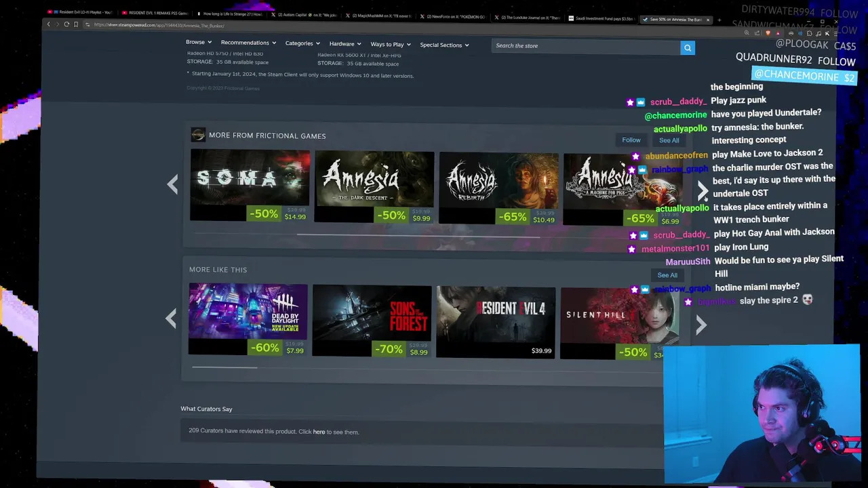868x488 pixels.
Task: Switch to NewsForce on X tab
Action: pos(453,16)
